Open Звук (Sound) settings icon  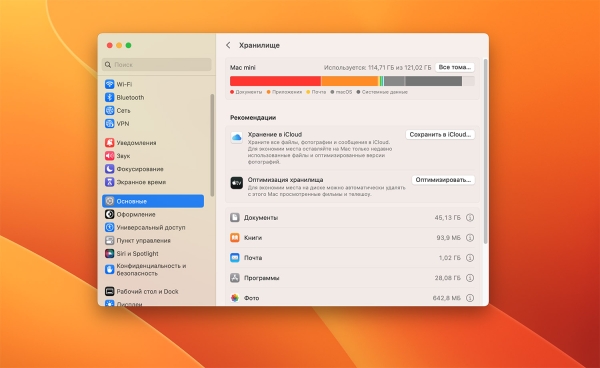[109, 156]
